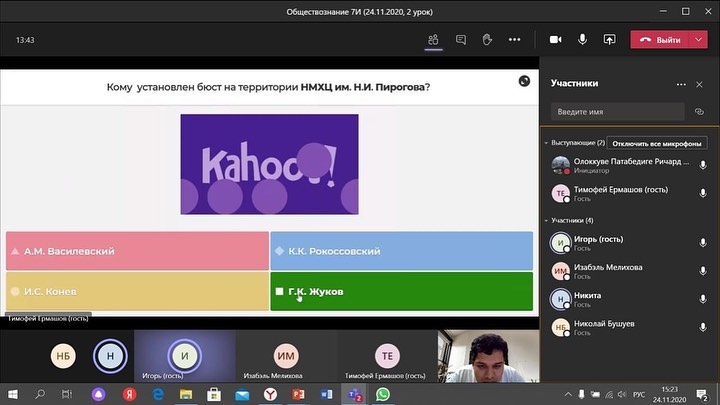Screen dimensions: 720x405
Task: Open the taskbar clock and date
Action: 669,394
